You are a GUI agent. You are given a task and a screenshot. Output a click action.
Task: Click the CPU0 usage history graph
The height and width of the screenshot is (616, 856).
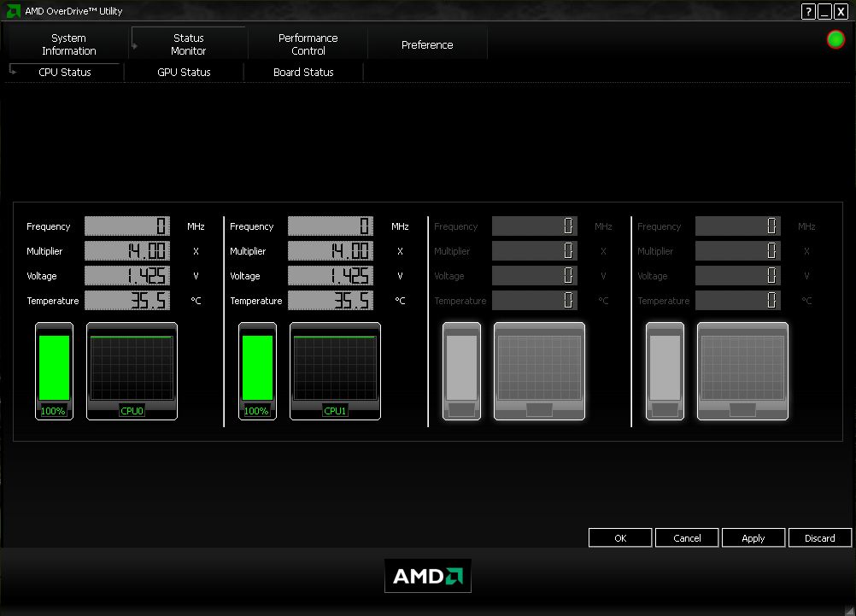pyautogui.click(x=132, y=371)
